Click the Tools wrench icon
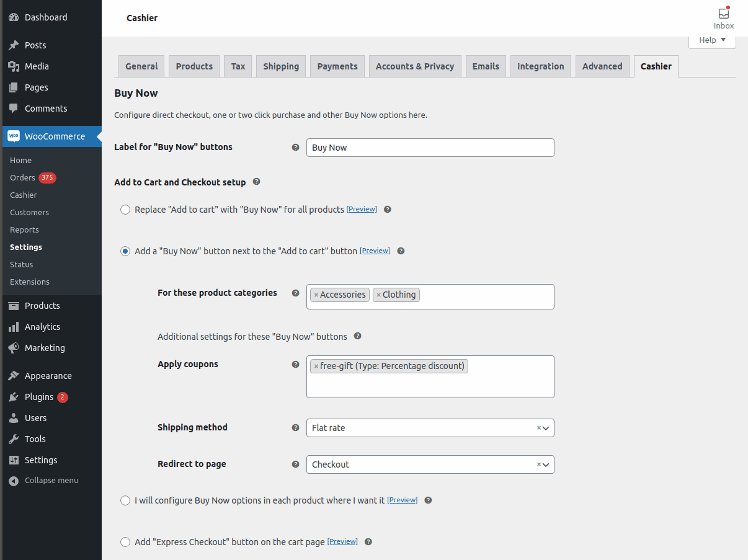This screenshot has height=560, width=748. 14,439
